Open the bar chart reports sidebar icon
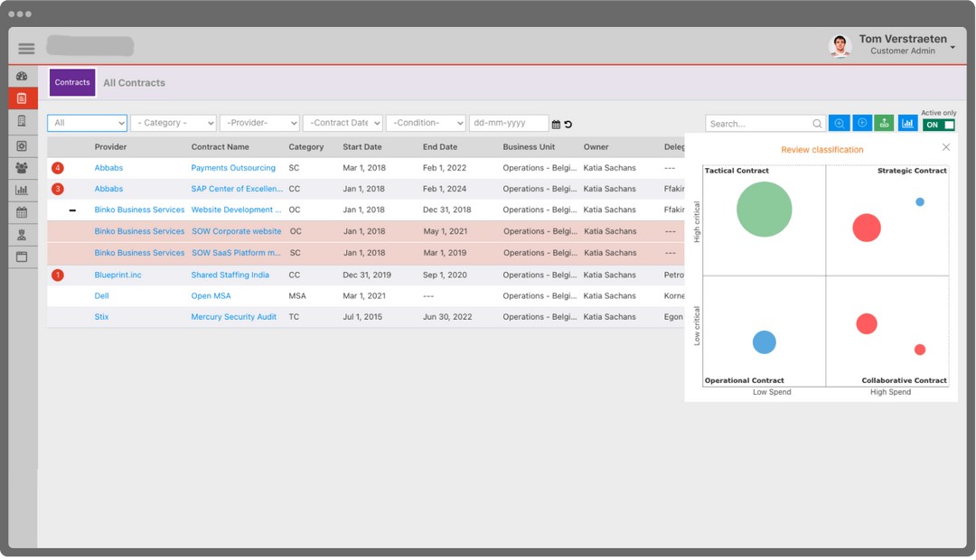This screenshot has width=976, height=560. (x=22, y=191)
